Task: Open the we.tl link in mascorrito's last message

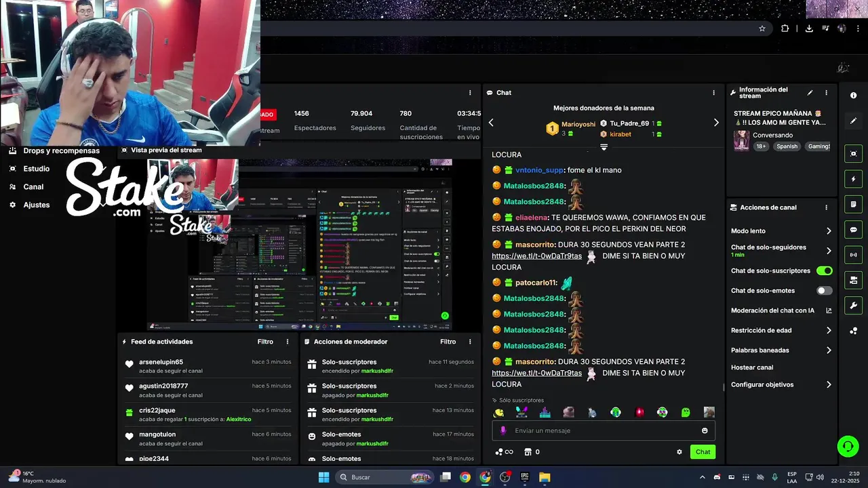Action: click(536, 373)
